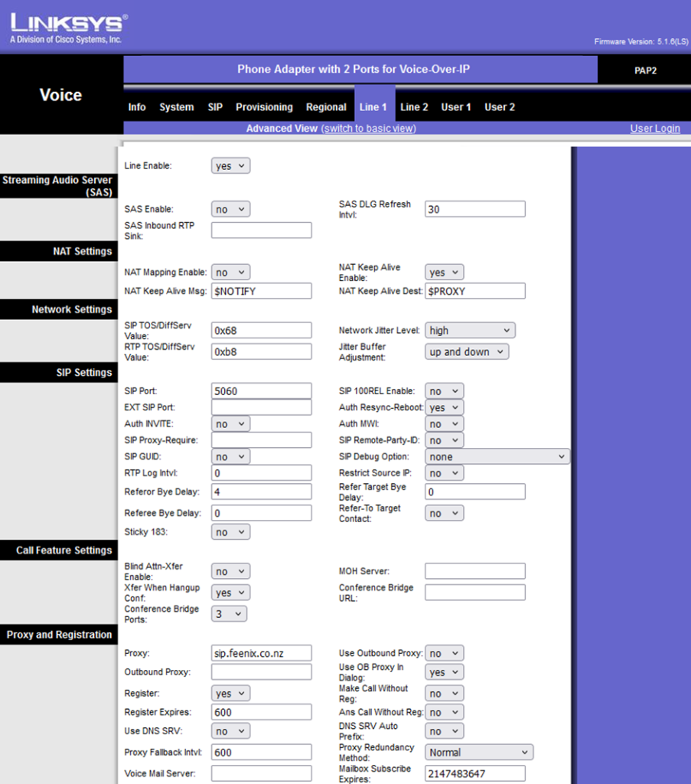Click the NAT Keep Alive Msg field
The height and width of the screenshot is (784, 691).
point(261,291)
